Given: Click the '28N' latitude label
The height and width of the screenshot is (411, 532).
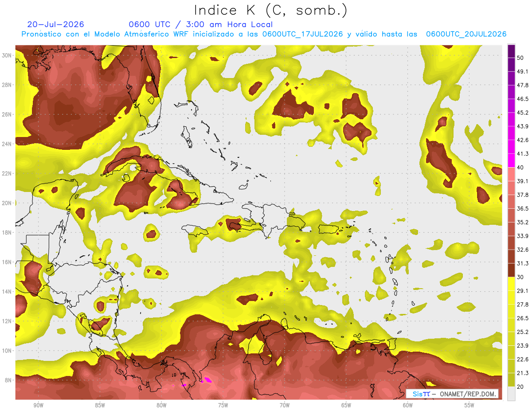Looking at the screenshot, I should pyautogui.click(x=7, y=85).
